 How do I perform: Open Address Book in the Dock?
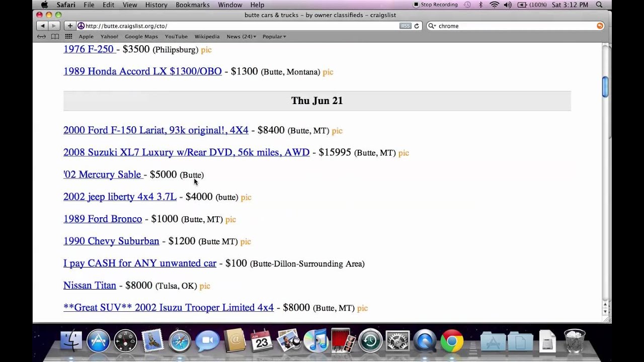coord(234,341)
